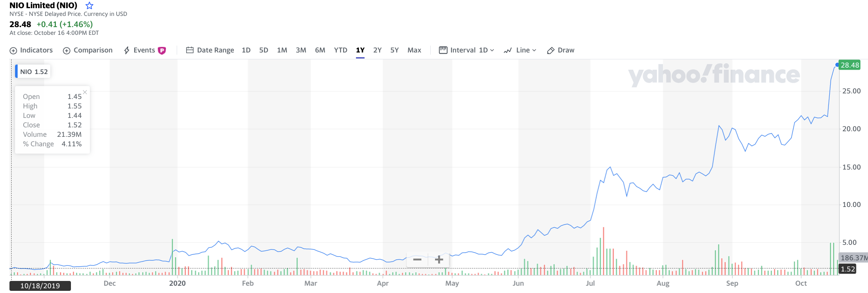868x293 pixels.
Task: Click the purple premium badge beside Events
Action: coord(162,51)
